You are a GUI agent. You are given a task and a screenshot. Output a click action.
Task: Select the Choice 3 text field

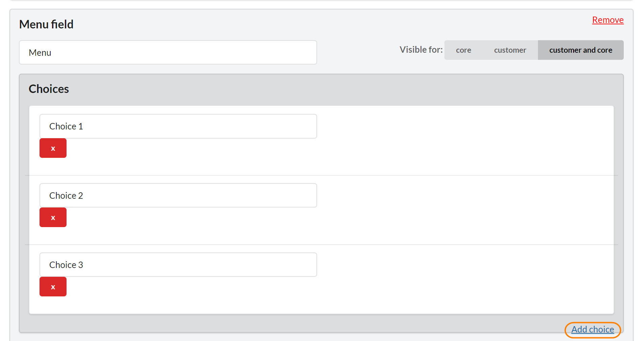(x=178, y=265)
